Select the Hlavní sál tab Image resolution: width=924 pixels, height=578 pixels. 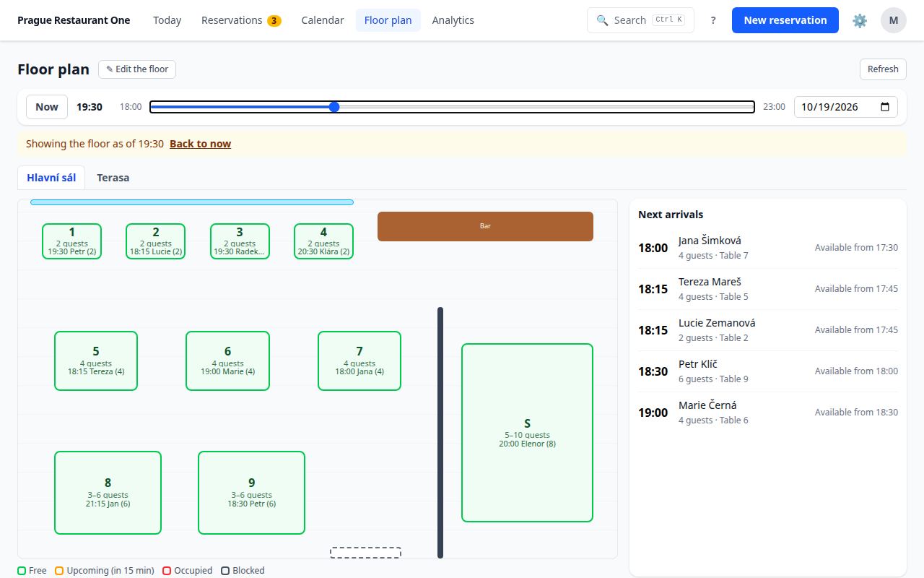(x=51, y=178)
